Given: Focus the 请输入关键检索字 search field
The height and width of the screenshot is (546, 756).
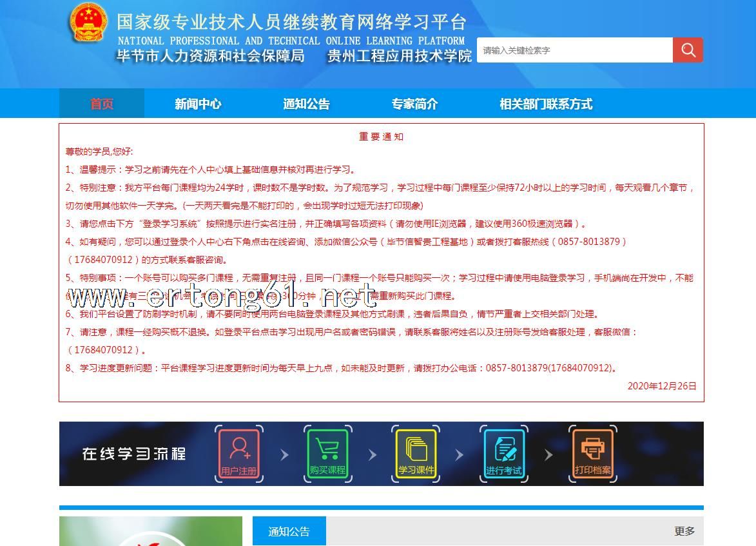Looking at the screenshot, I should (x=574, y=50).
